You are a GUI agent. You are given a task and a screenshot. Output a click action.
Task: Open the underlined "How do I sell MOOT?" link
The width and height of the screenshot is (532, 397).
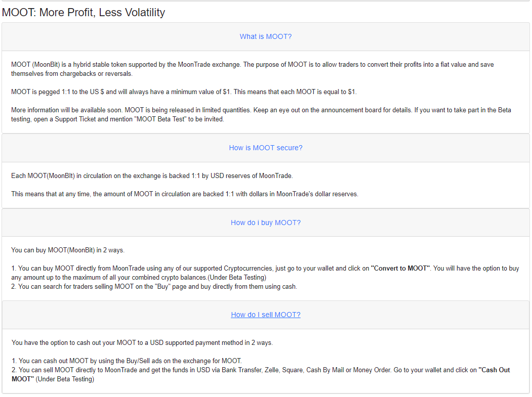(265, 315)
